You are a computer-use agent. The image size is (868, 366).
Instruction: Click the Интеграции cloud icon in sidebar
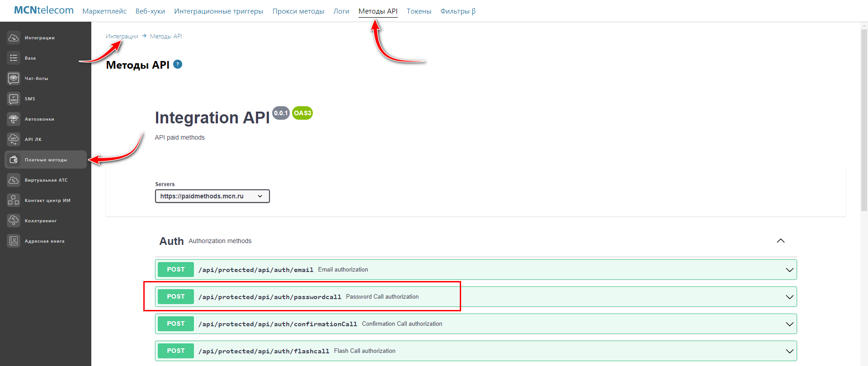pos(14,38)
